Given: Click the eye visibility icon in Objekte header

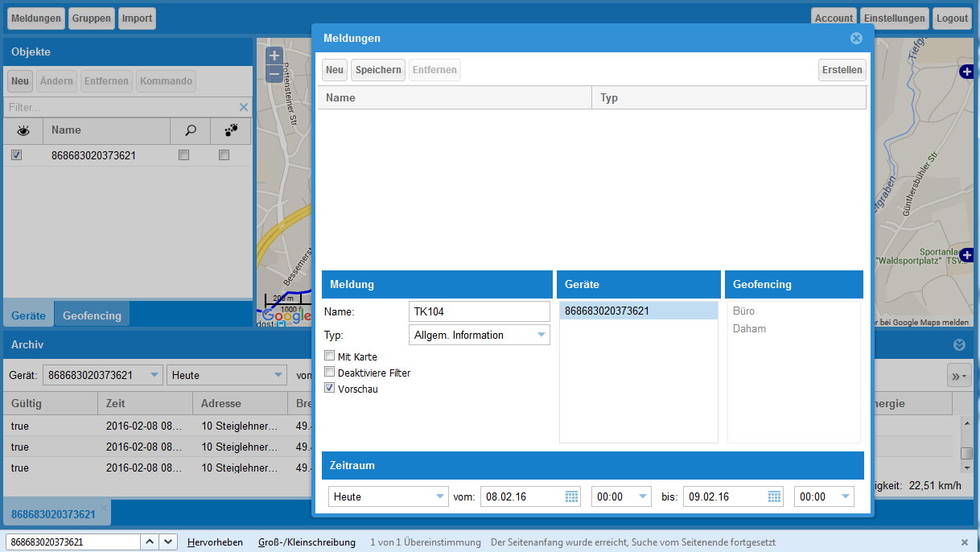Looking at the screenshot, I should point(23,131).
